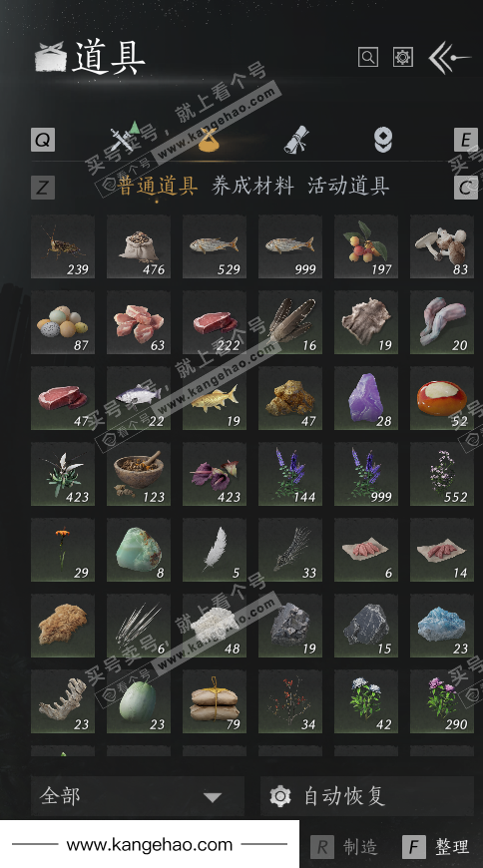The height and width of the screenshot is (868, 483).
Task: Select the eggs item with count 87
Action: click(63, 322)
